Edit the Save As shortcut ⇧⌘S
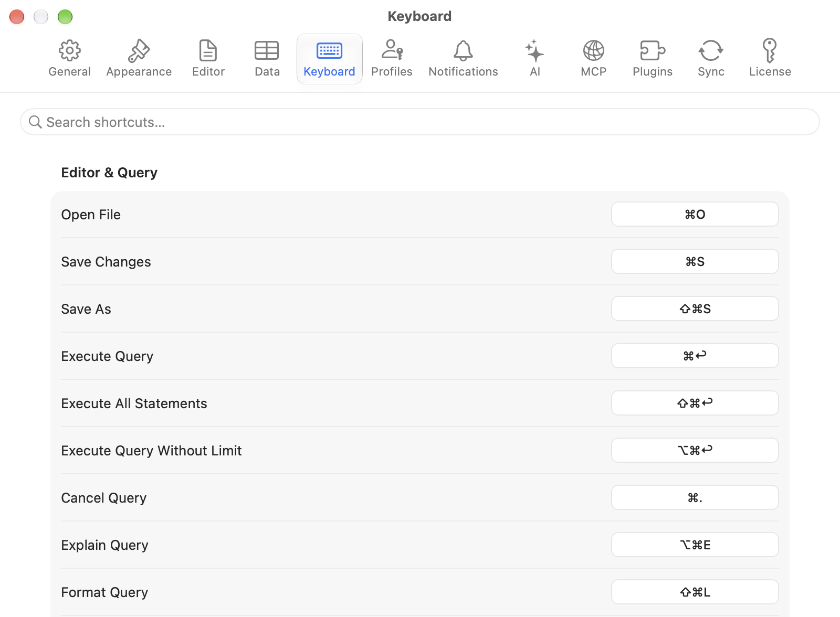 click(x=695, y=309)
